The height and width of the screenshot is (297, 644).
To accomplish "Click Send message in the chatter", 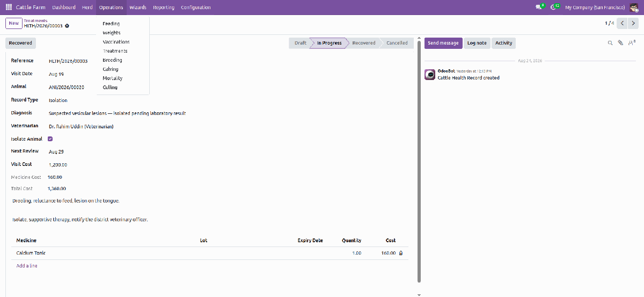I will tap(443, 43).
